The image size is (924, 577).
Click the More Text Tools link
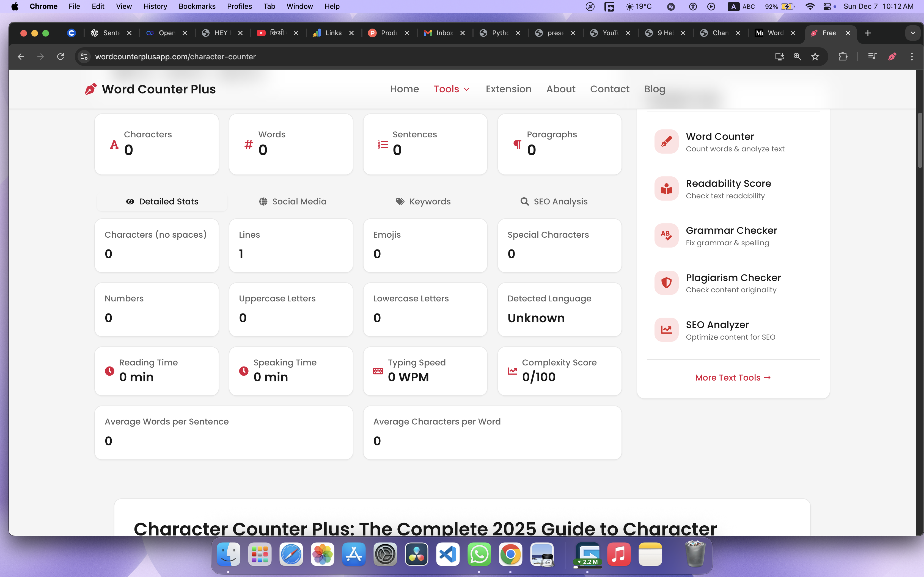tap(733, 378)
